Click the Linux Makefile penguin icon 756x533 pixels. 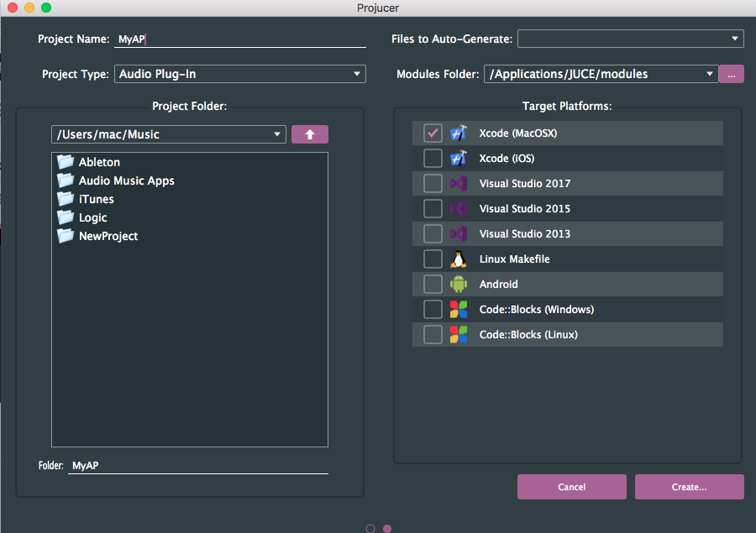458,259
